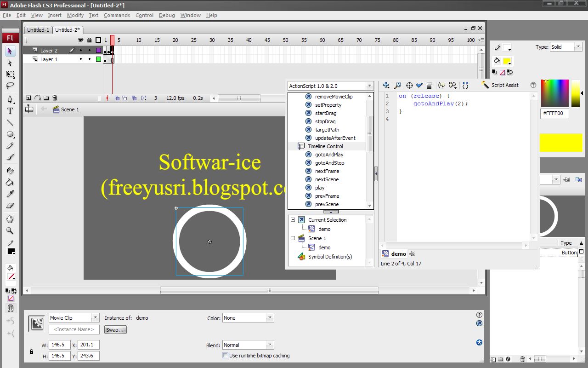Switch to the Untitled-1 document tab
The width and height of the screenshot is (588, 368).
click(x=38, y=29)
